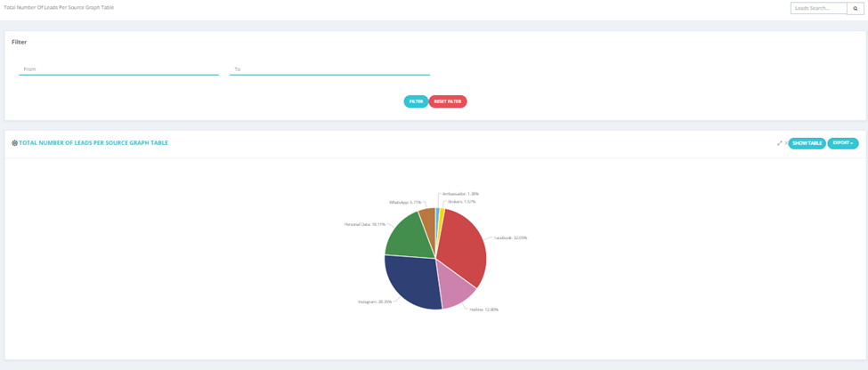Open the Export dropdown
The height and width of the screenshot is (370, 868).
tap(842, 143)
